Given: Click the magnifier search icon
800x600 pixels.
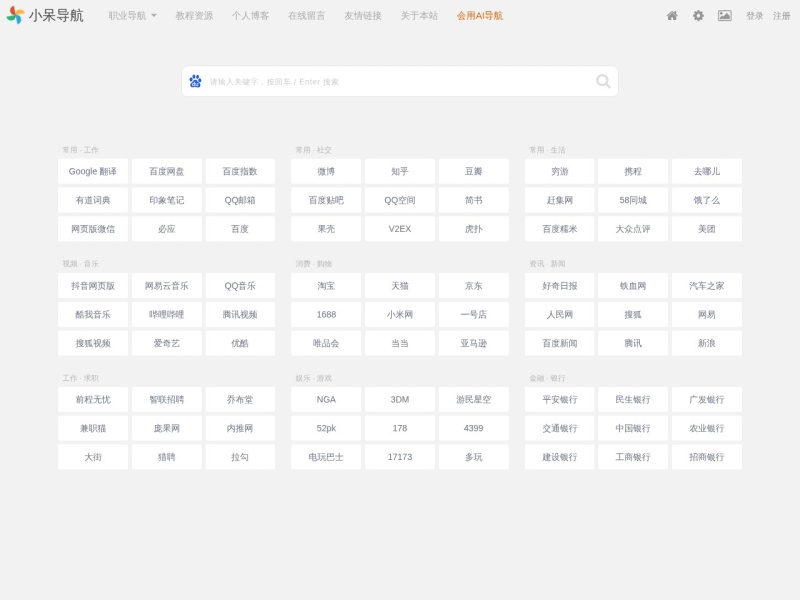Looking at the screenshot, I should 603,81.
